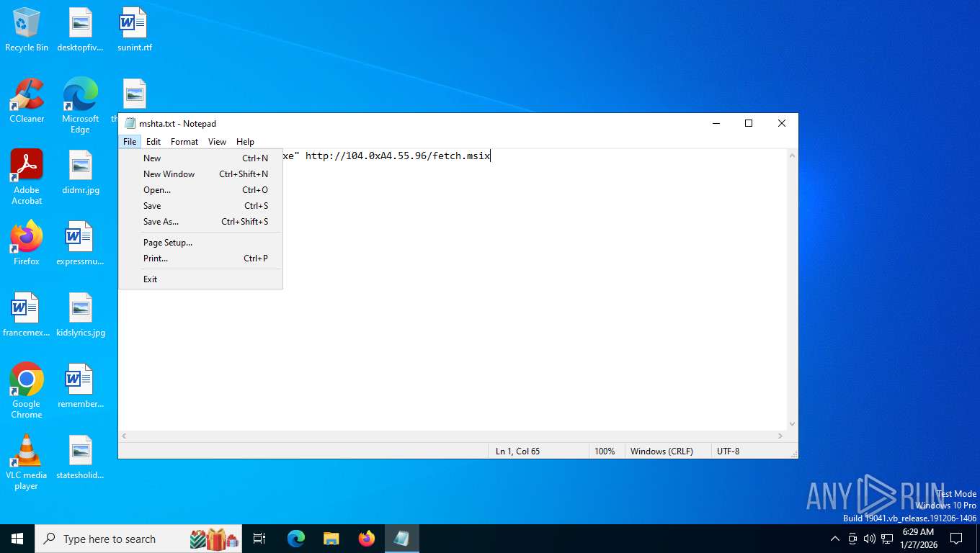Open Microsoft Edge from the taskbar
This screenshot has width=980, height=553.
296,539
